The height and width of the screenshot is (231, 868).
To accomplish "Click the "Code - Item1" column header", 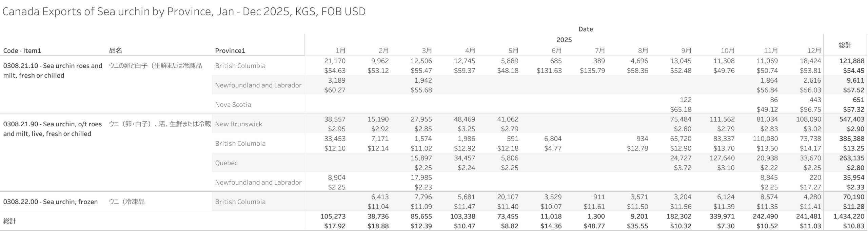I will coord(22,51).
